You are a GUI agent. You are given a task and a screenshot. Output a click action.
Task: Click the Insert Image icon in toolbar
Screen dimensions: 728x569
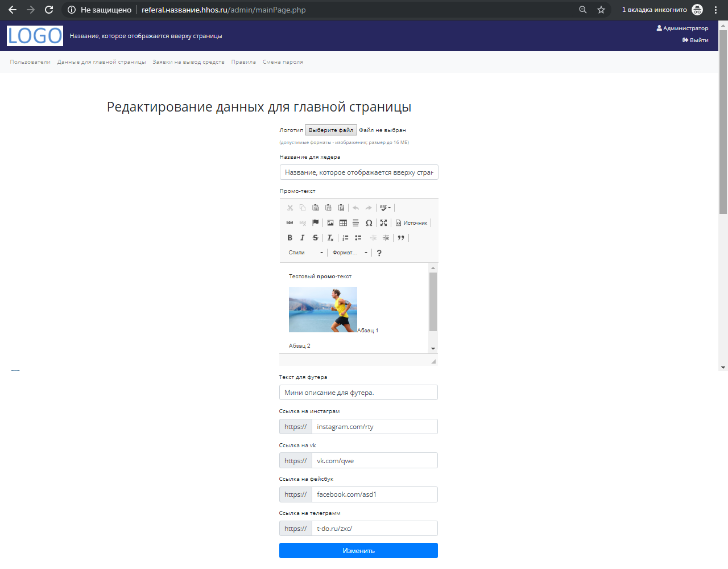click(330, 222)
